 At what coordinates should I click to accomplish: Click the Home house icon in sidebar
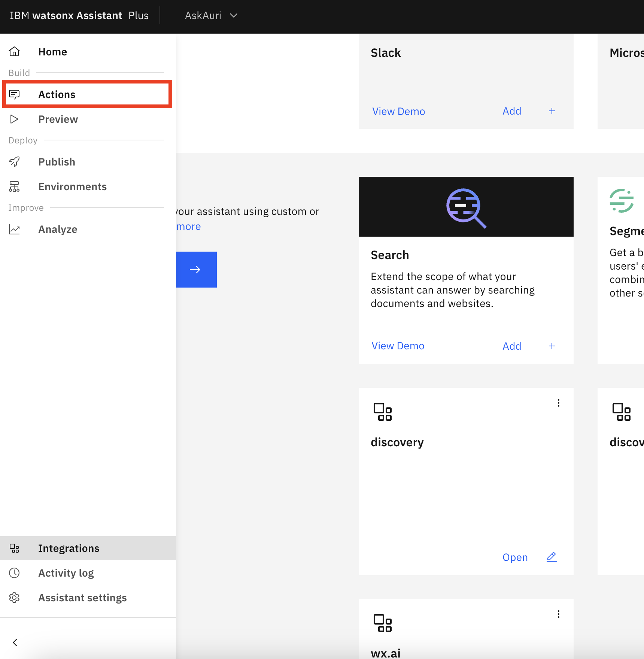(x=14, y=52)
